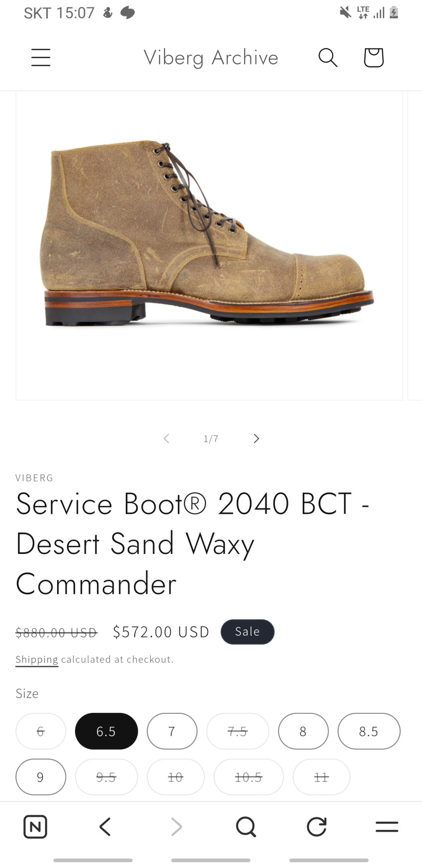Open the Viberg Archive home title
The width and height of the screenshot is (422, 868).
tap(211, 58)
